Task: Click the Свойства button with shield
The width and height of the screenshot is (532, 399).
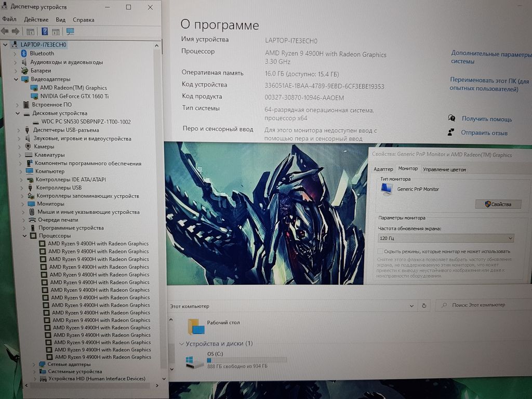Action: 498,204
